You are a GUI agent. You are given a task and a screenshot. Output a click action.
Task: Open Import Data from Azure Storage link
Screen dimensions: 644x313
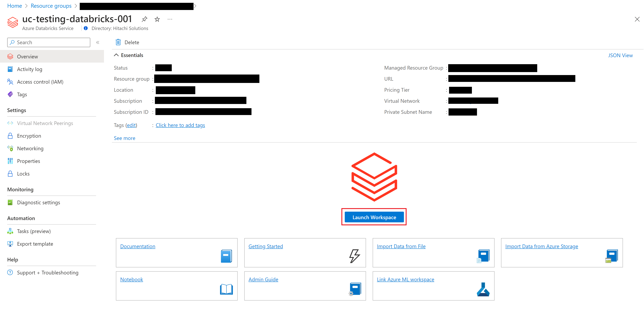point(541,246)
